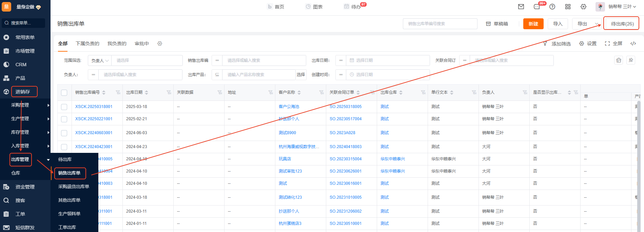Open 采购退货出库单 in the submenu

tap(74, 186)
